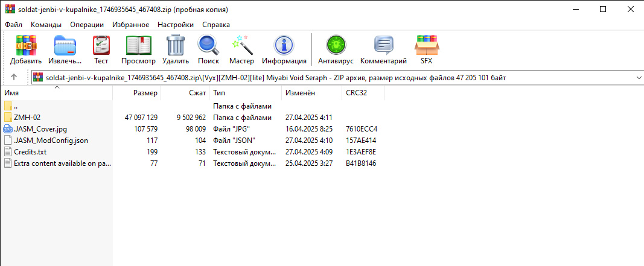Click the Удалить trash bin icon
The image size is (644, 266).
pos(176,46)
